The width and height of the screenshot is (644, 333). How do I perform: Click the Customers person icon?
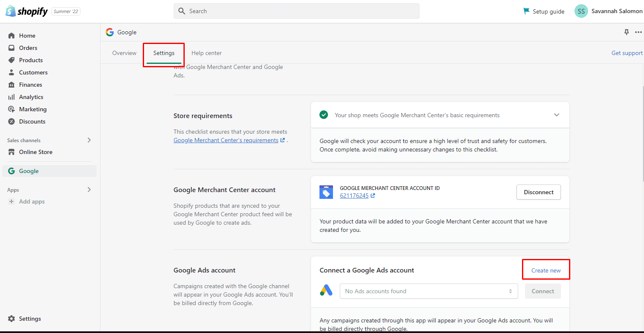(x=11, y=72)
